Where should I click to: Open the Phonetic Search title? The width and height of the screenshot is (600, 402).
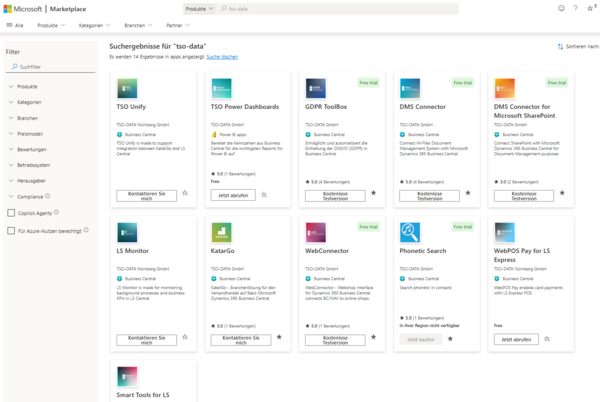point(423,251)
